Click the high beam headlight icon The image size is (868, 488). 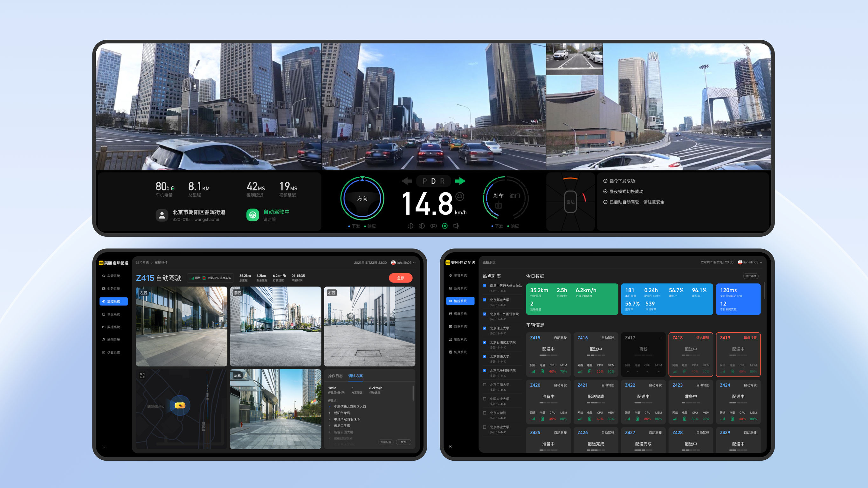point(410,226)
